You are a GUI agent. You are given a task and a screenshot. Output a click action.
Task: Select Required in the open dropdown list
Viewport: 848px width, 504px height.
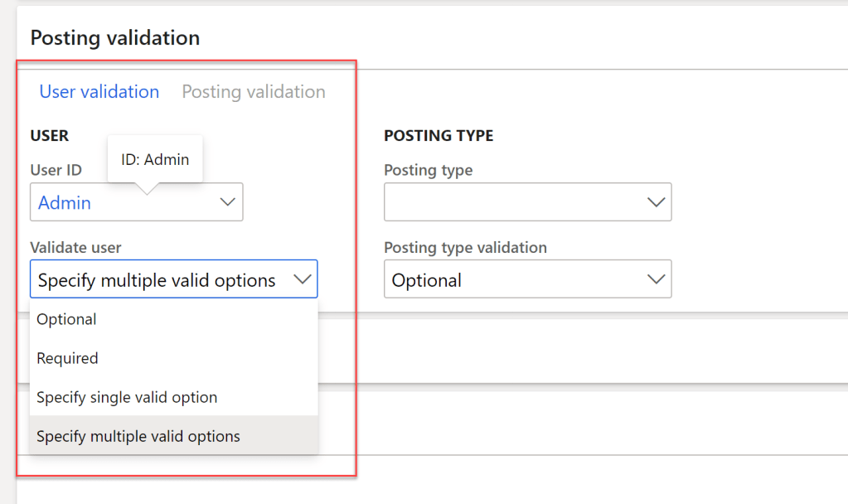pos(67,358)
